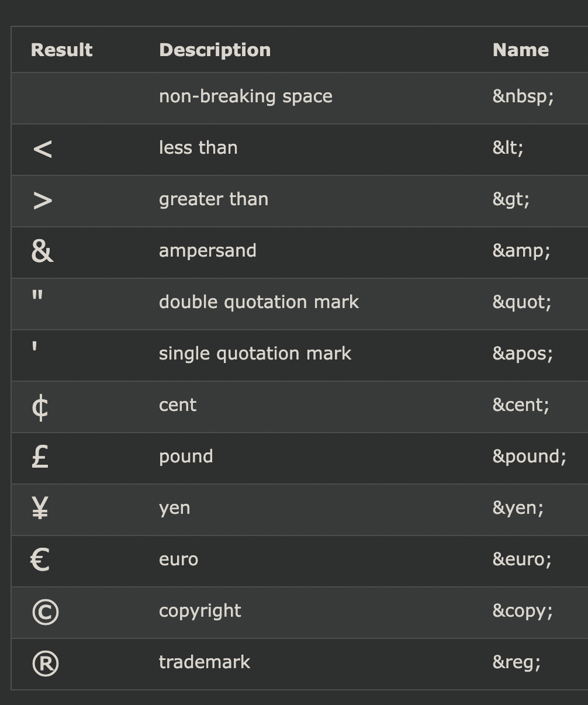
Task: Click the copyright symbol
Action: 45,612
